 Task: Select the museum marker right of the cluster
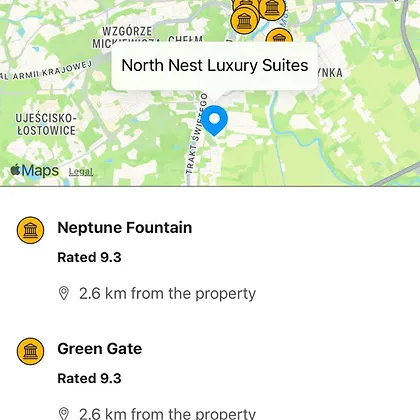[x=272, y=9]
